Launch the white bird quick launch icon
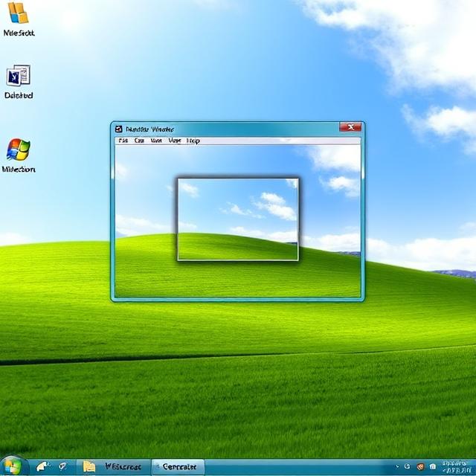Screen dimensions: 476x476 tap(43, 466)
